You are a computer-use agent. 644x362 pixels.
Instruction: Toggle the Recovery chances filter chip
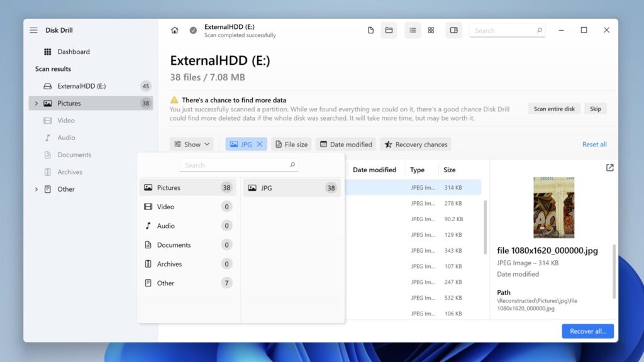(x=415, y=144)
